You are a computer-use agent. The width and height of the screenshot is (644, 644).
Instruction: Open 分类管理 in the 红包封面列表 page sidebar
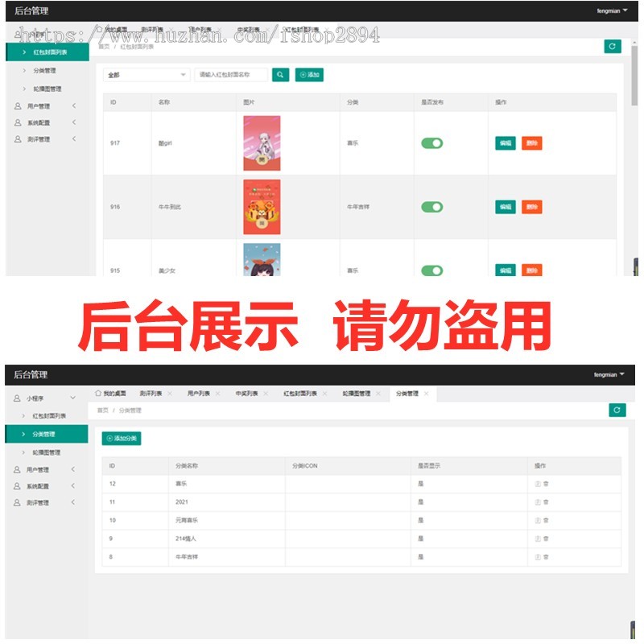tap(45, 71)
